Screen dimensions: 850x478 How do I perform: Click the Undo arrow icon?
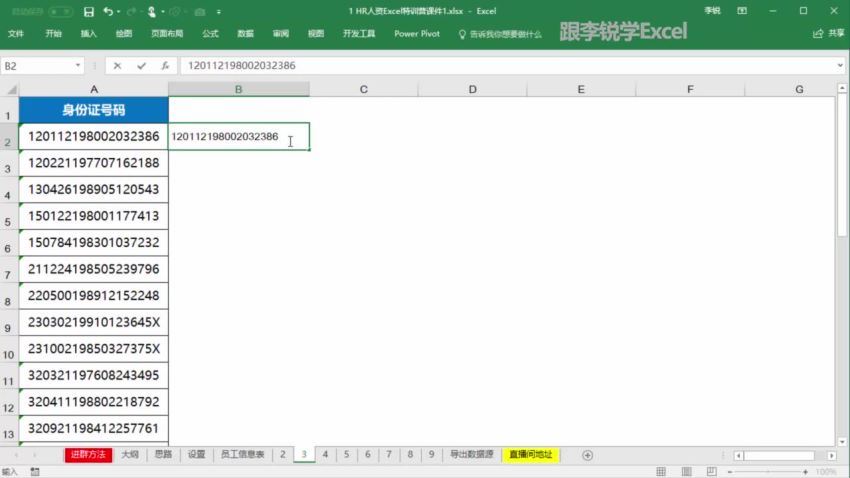pyautogui.click(x=108, y=11)
